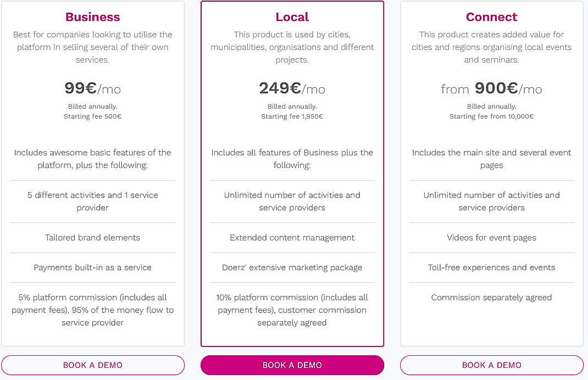588x380 pixels.
Task: Select 'Extended content management' feature
Action: coord(292,237)
